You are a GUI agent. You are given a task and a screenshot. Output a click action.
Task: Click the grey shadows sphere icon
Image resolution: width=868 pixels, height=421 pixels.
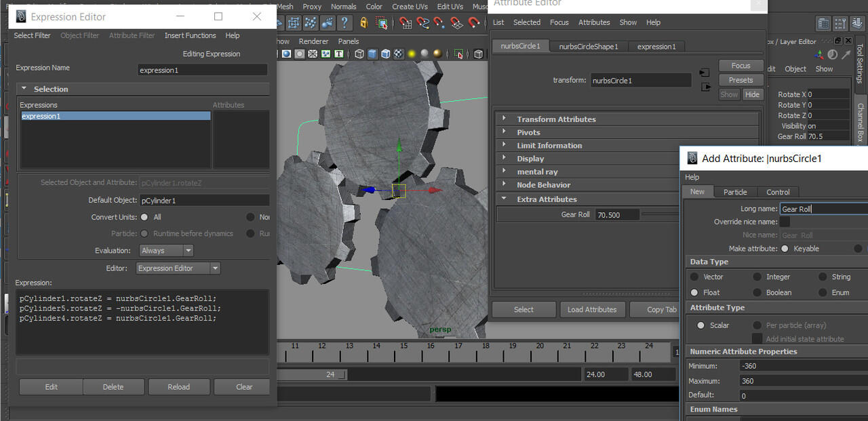(x=425, y=54)
